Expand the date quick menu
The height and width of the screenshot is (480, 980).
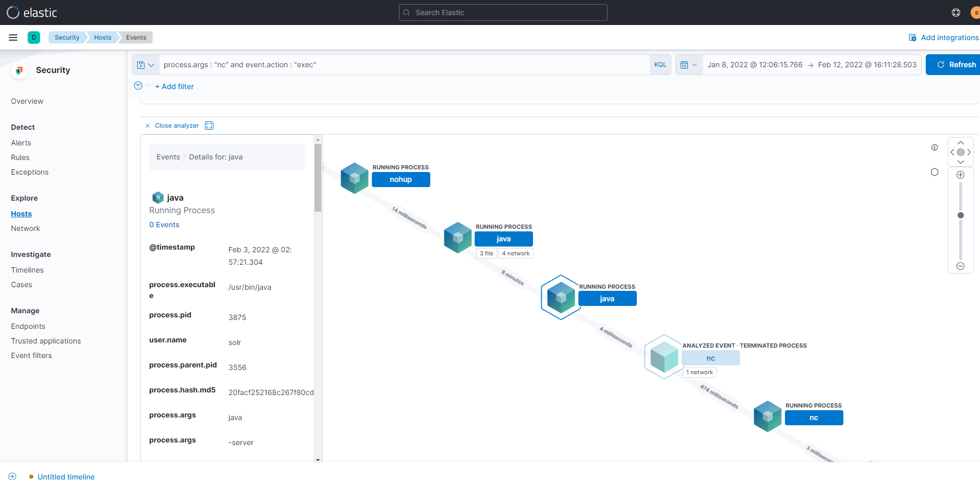click(688, 65)
